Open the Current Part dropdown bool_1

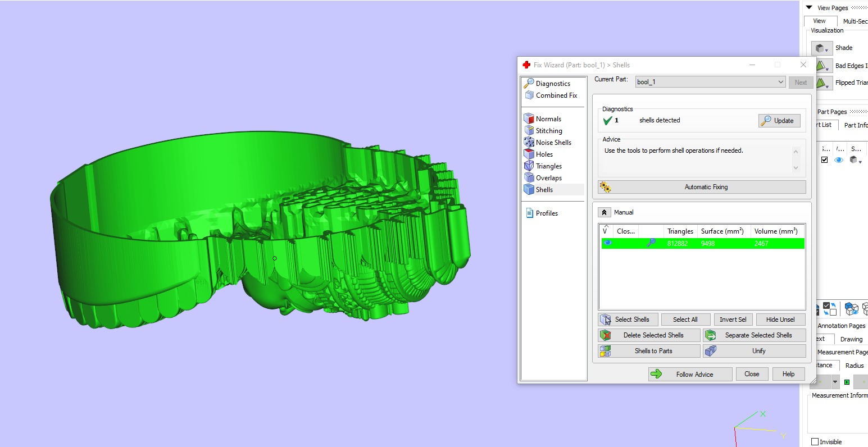point(710,82)
